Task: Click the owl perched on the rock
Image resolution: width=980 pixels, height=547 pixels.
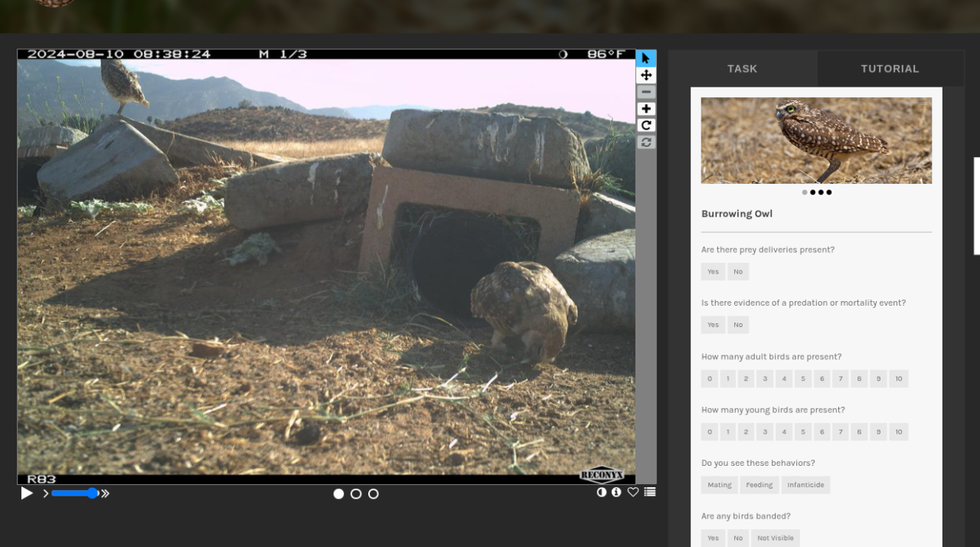Action: (x=124, y=84)
